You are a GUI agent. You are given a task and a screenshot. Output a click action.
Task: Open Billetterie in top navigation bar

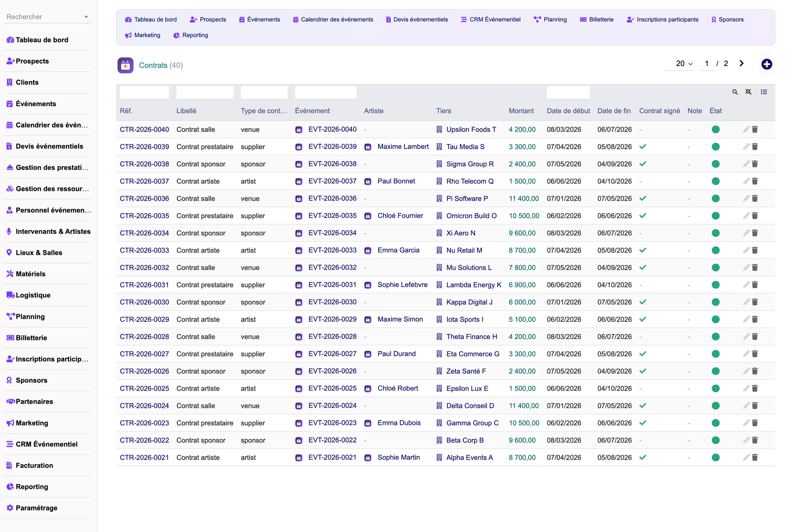coord(597,20)
